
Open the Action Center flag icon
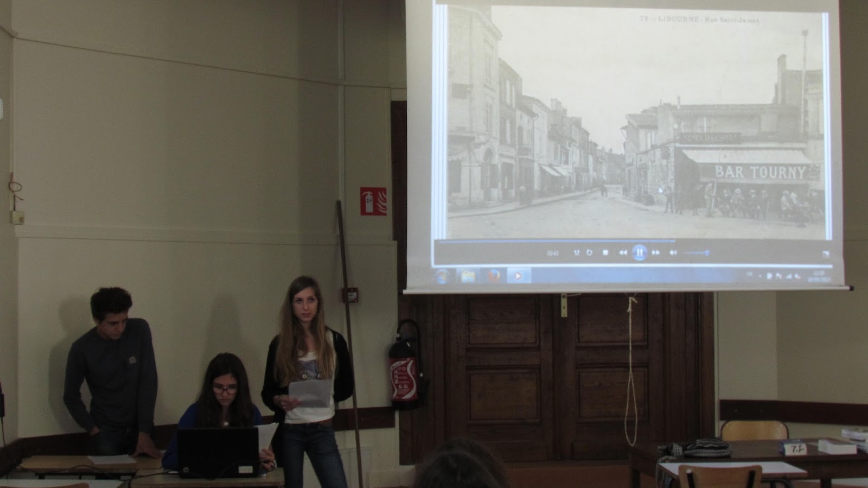pyautogui.click(x=778, y=276)
